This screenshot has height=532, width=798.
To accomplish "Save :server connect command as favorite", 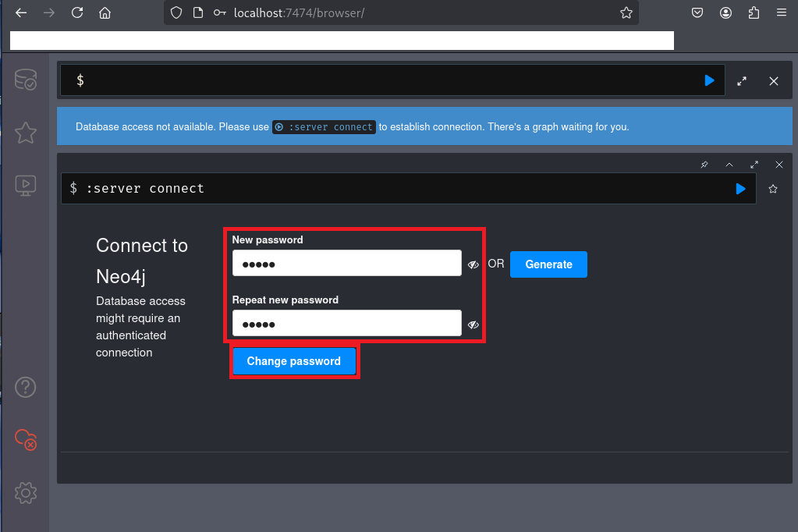I will [x=773, y=189].
